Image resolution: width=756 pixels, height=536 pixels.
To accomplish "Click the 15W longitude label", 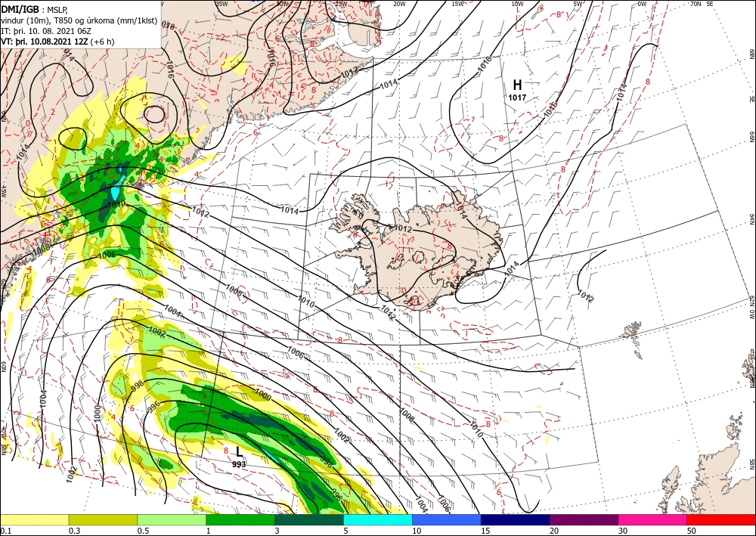I will 458,4.
